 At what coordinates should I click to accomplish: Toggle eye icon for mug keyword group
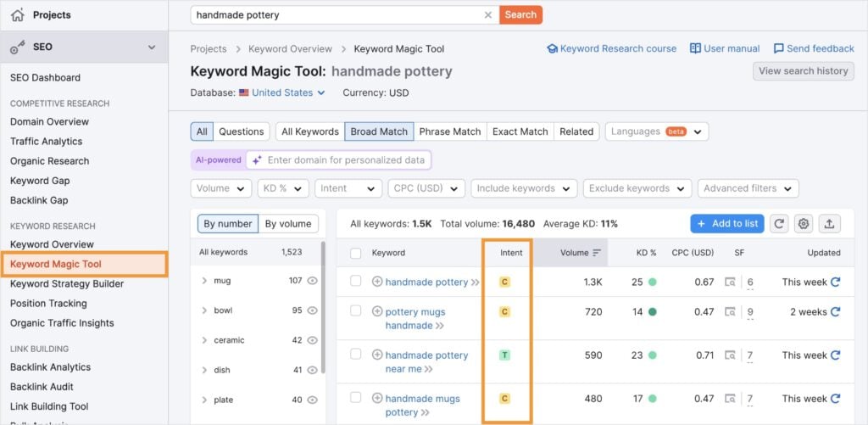pyautogui.click(x=313, y=281)
